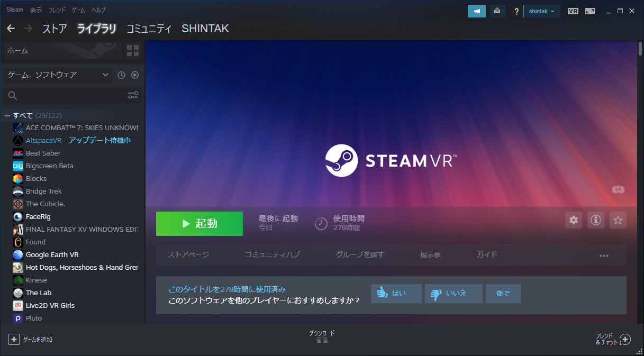Click the main page vertical scrollbar
Viewport: 644px width, 356px height.
(640, 49)
